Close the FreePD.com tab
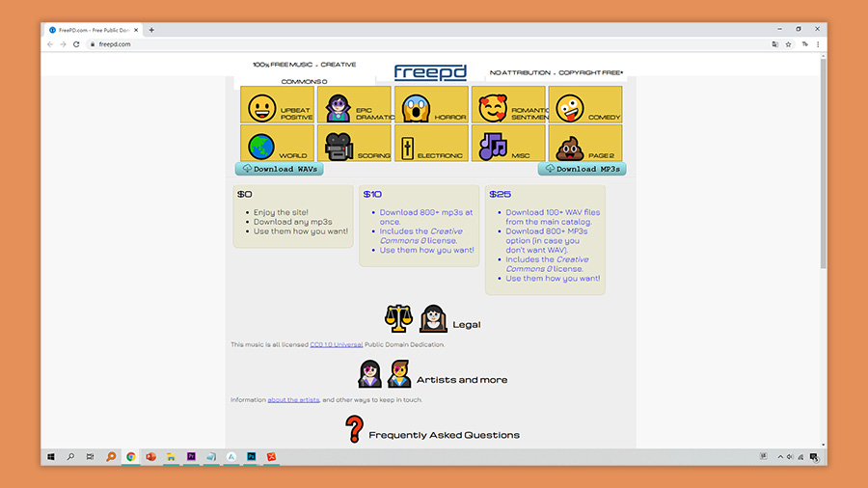The width and height of the screenshot is (868, 488). tap(136, 30)
